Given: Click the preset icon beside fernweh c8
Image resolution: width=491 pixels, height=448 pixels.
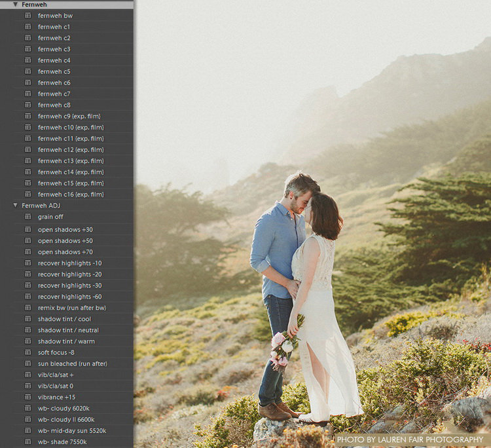Looking at the screenshot, I should [x=28, y=105].
